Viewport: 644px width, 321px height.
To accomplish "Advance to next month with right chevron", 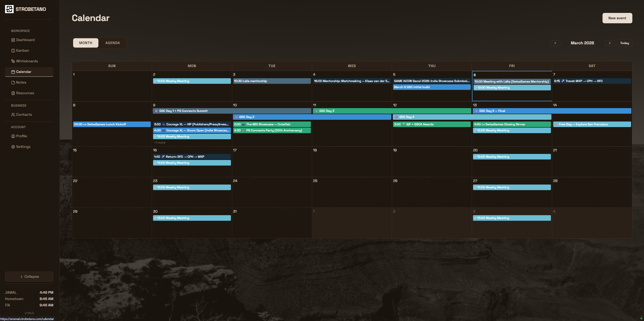I will (x=610, y=43).
